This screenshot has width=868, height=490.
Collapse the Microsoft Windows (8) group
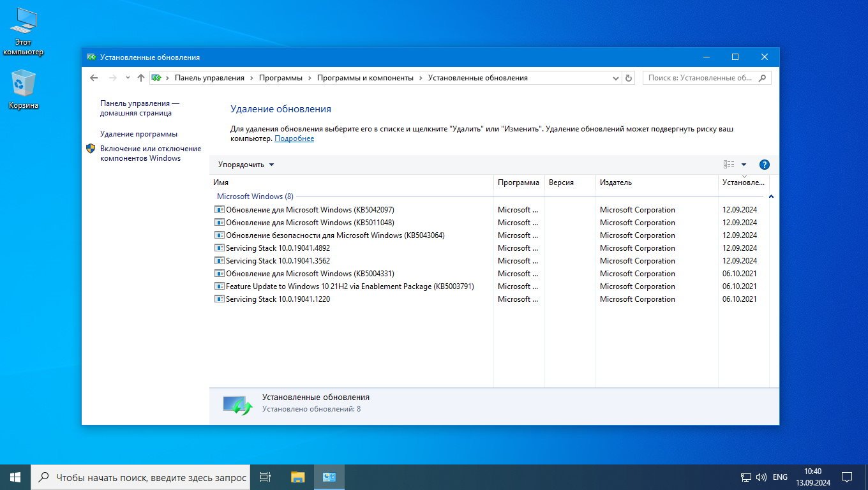pos(771,197)
